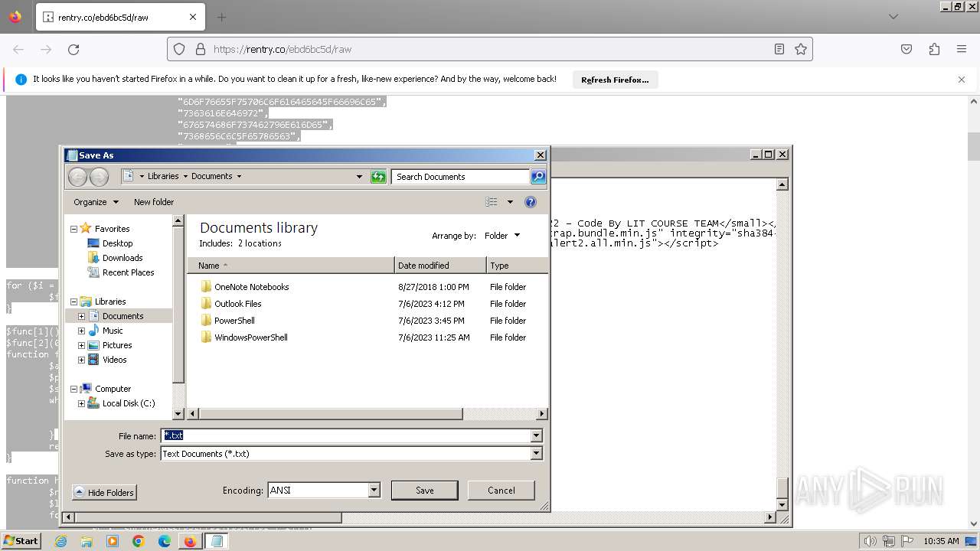980x551 pixels.
Task: Click the Search Documents magnifier icon
Action: point(538,177)
